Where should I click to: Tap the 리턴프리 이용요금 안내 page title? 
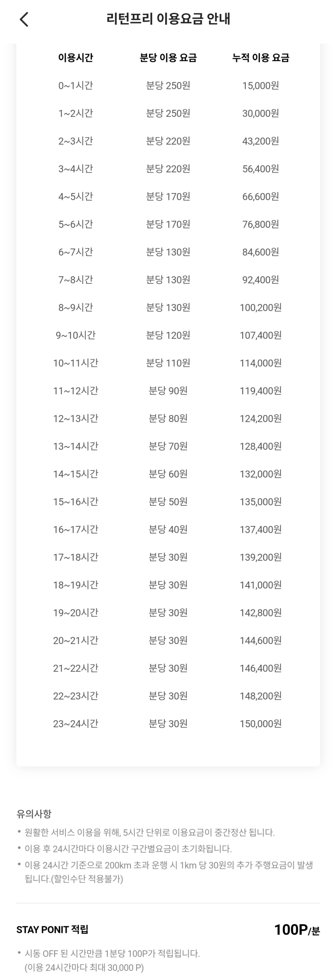pos(168,19)
